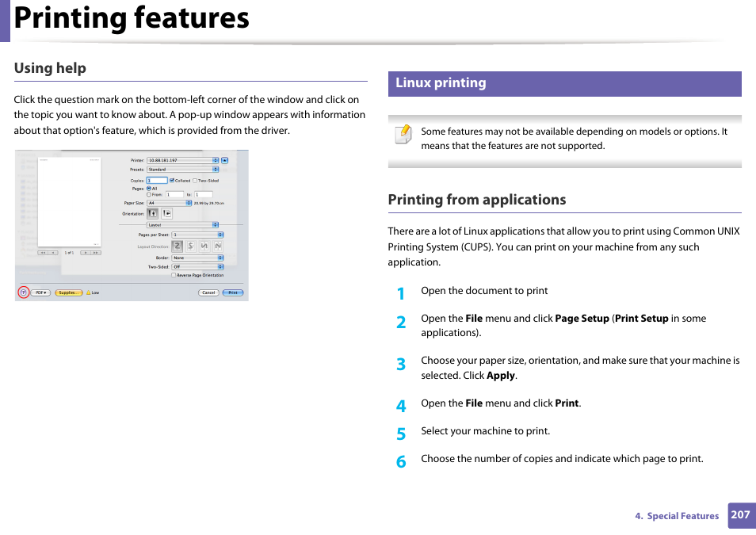Open the Two-Sided dropdown showing Off
The image size is (756, 535).
point(197,267)
